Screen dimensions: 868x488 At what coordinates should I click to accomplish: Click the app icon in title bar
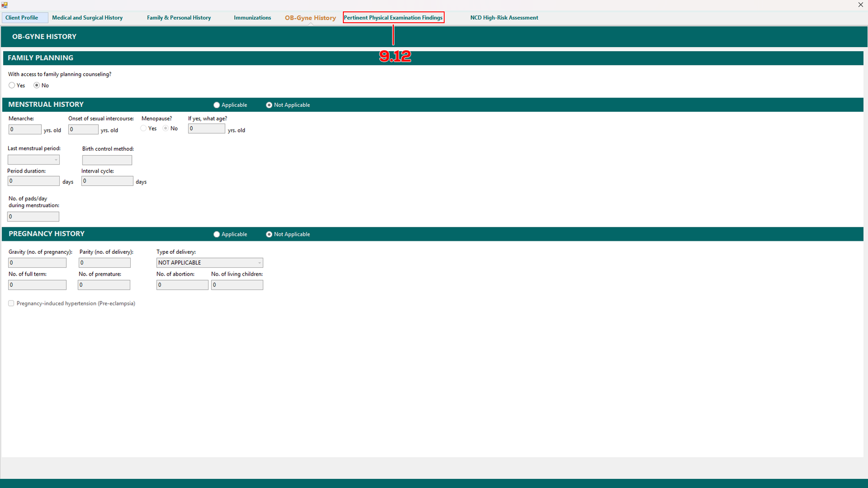point(4,5)
